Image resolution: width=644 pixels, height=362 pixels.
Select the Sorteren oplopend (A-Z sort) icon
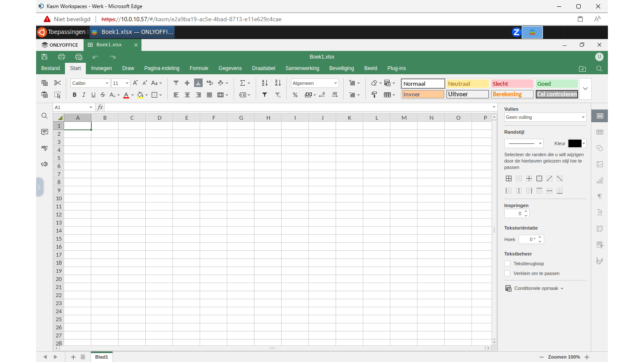[x=264, y=83]
